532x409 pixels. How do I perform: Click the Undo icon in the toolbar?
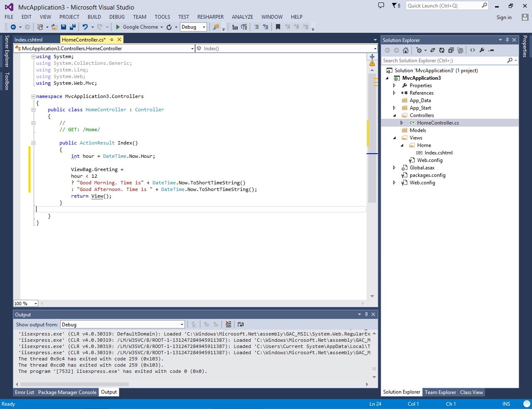click(x=85, y=27)
